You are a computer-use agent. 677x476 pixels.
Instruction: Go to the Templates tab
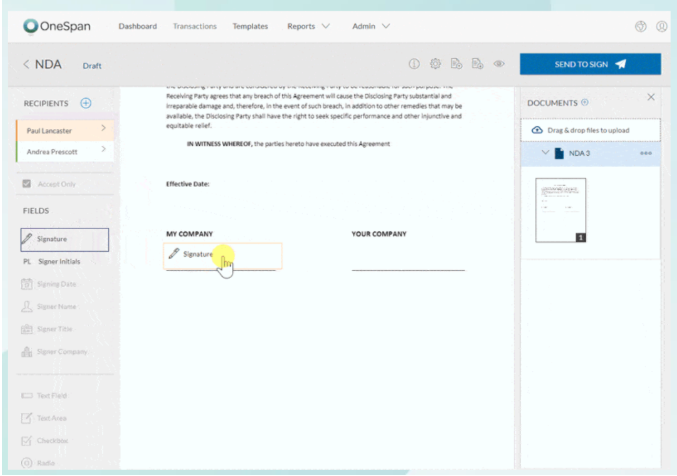249,26
